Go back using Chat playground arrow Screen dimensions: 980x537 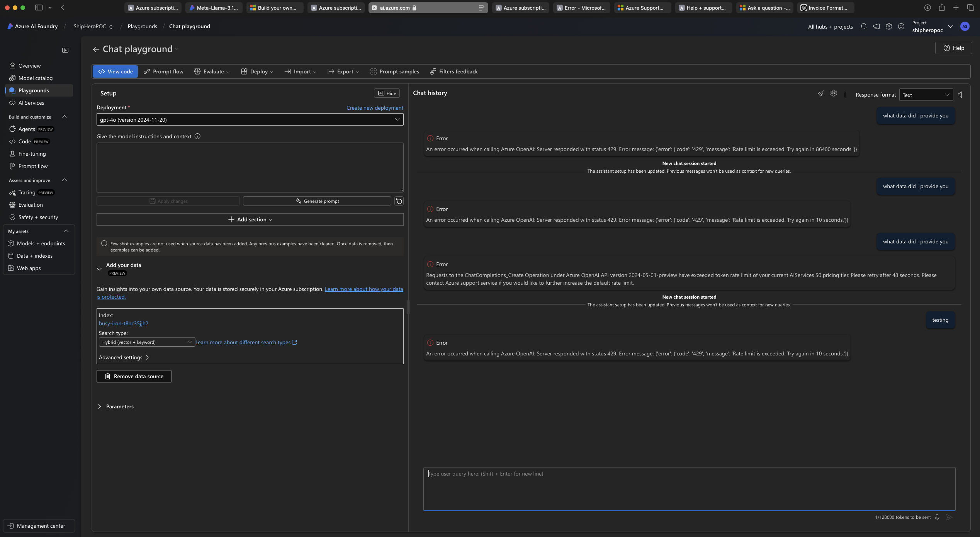pos(96,49)
